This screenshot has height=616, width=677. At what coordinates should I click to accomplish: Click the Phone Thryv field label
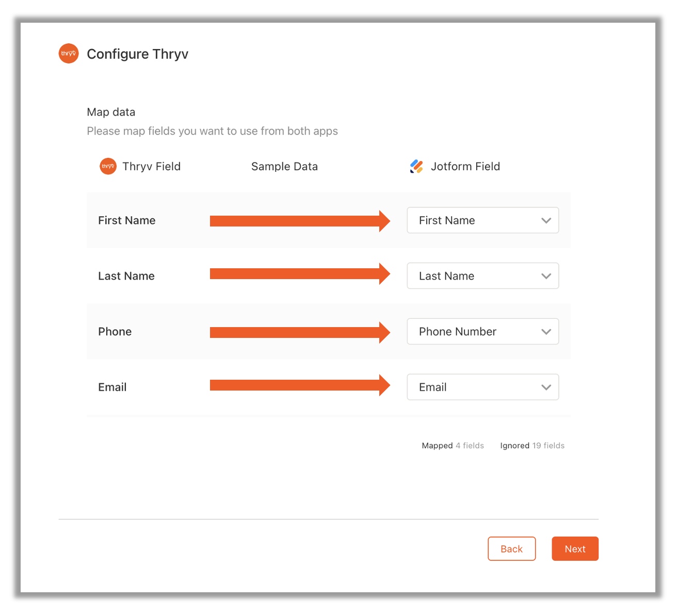pyautogui.click(x=115, y=332)
